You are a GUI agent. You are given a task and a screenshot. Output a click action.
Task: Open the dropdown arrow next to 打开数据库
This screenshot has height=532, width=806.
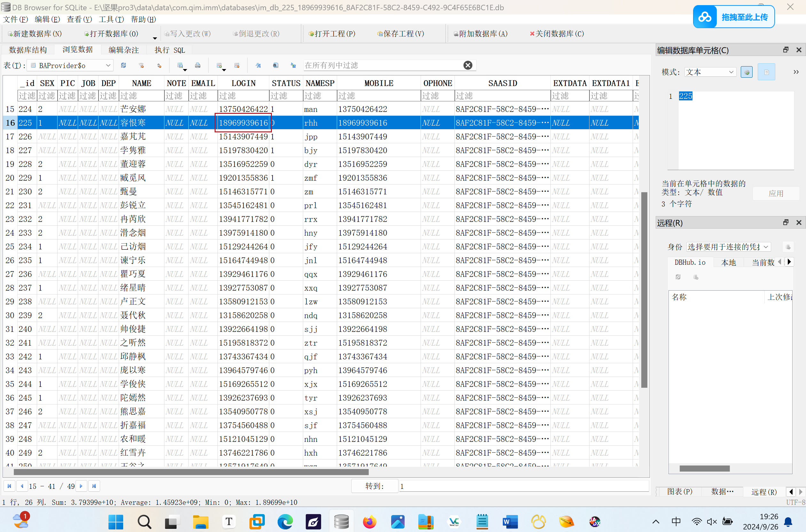pos(155,38)
